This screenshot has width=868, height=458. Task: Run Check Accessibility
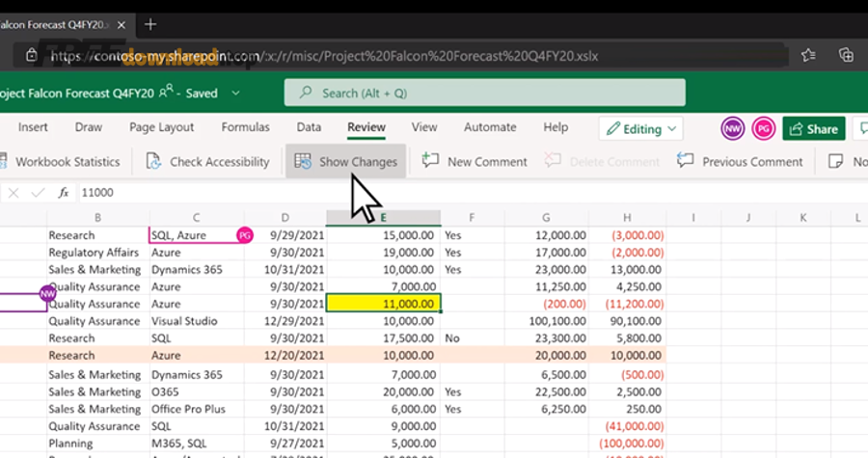(207, 162)
